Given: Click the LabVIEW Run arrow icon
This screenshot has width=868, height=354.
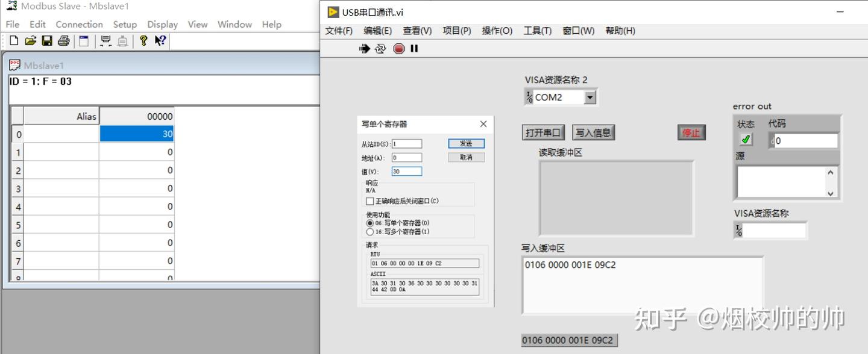Looking at the screenshot, I should (363, 49).
